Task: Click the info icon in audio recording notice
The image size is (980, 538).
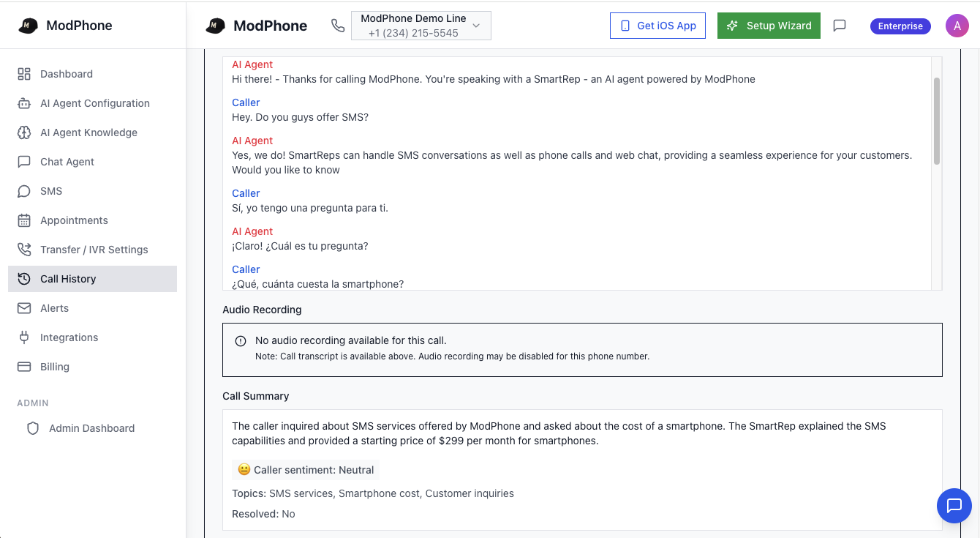Action: coord(241,341)
